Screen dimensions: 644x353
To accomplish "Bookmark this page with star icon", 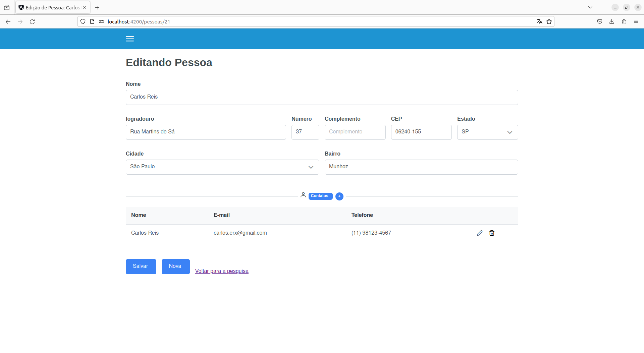I will [549, 21].
